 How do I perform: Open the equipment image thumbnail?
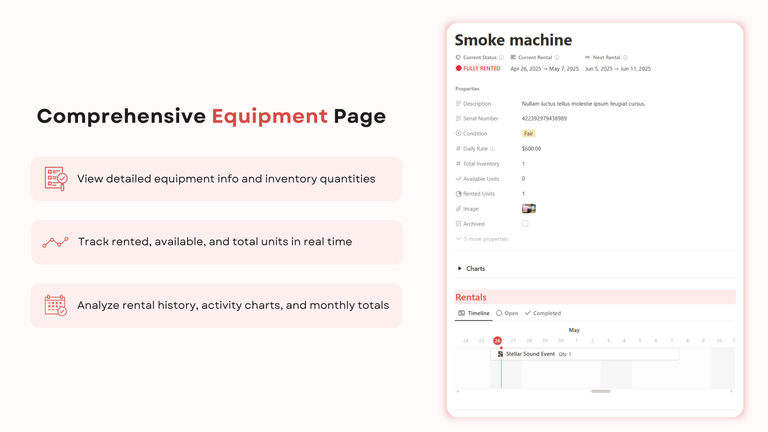[529, 209]
